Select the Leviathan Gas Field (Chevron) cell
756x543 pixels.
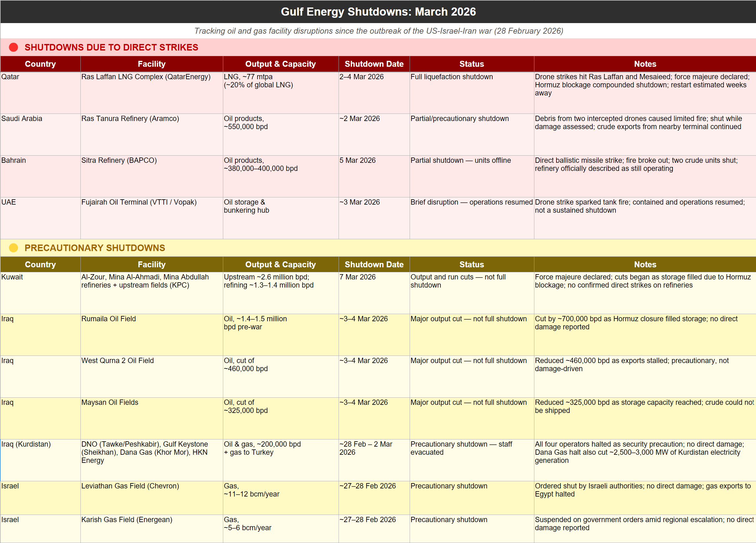pyautogui.click(x=130, y=486)
